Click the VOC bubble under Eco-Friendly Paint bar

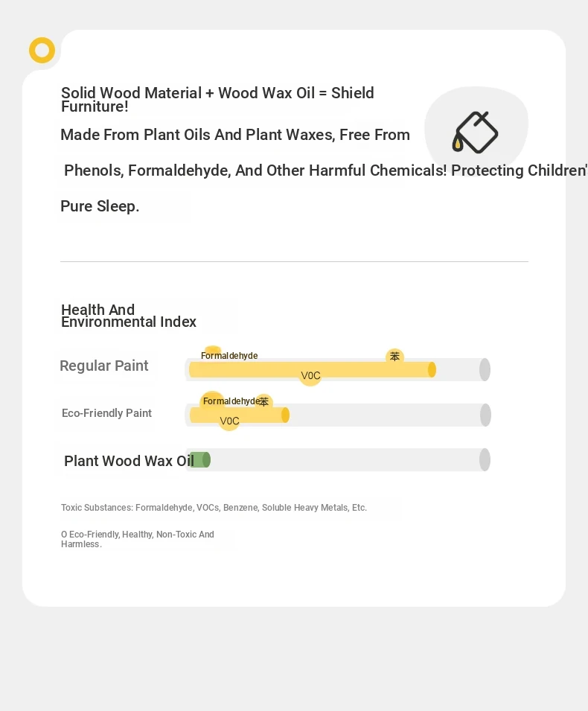(x=229, y=421)
